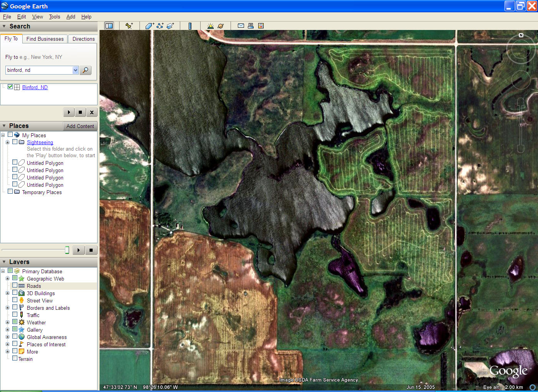Collapse the My Places tree node

click(3, 135)
